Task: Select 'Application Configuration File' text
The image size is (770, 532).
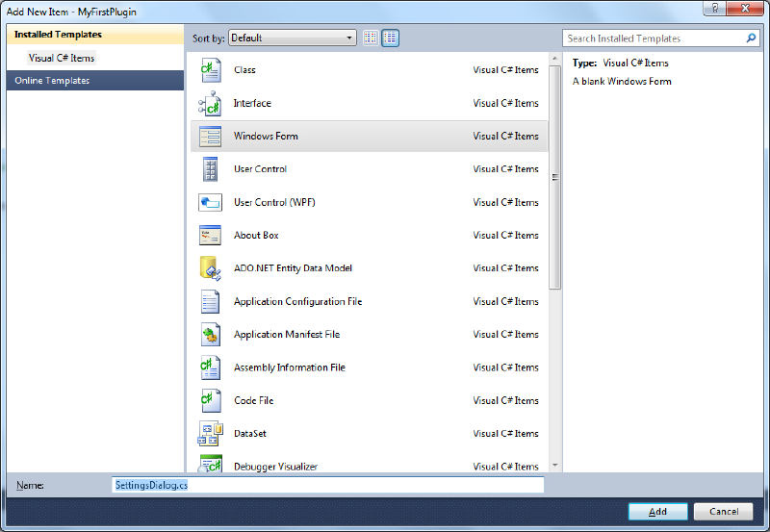Action: 297,301
